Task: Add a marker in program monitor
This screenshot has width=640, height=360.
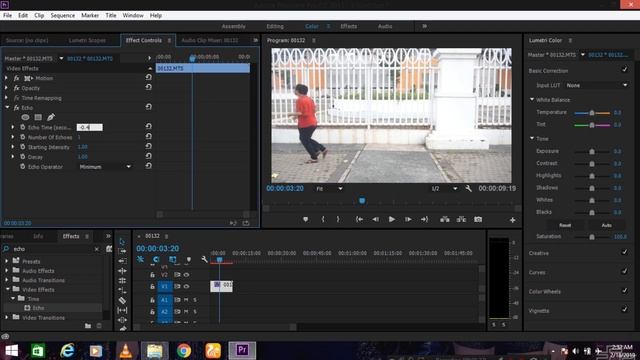Action: (305, 220)
